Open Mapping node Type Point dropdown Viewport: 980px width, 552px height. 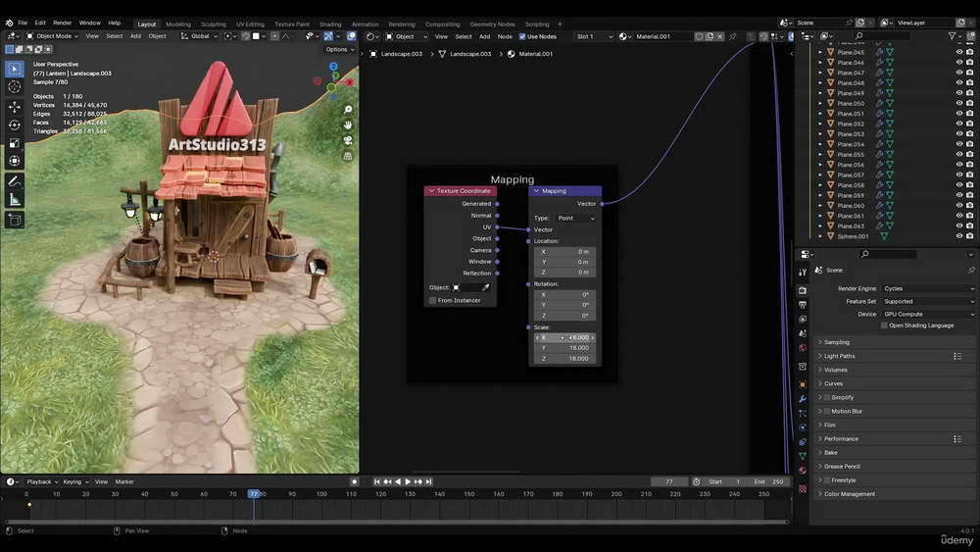point(575,219)
